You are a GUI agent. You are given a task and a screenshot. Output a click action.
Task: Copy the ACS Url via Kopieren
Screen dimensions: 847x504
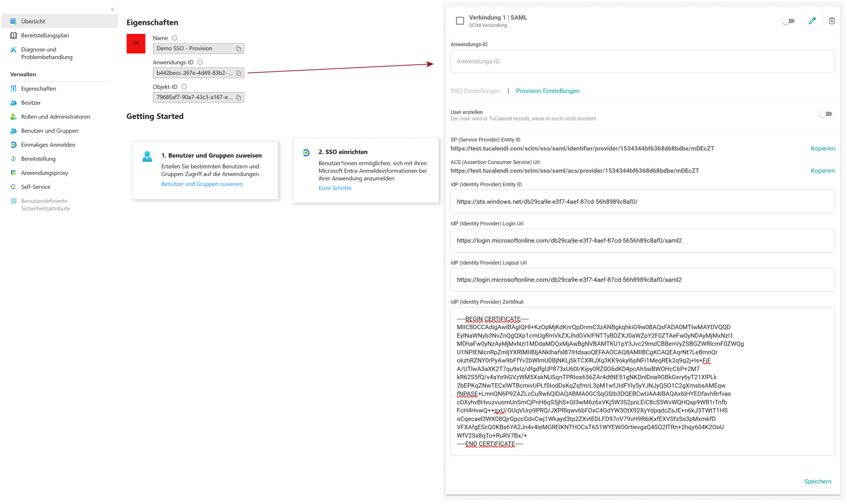tap(823, 171)
